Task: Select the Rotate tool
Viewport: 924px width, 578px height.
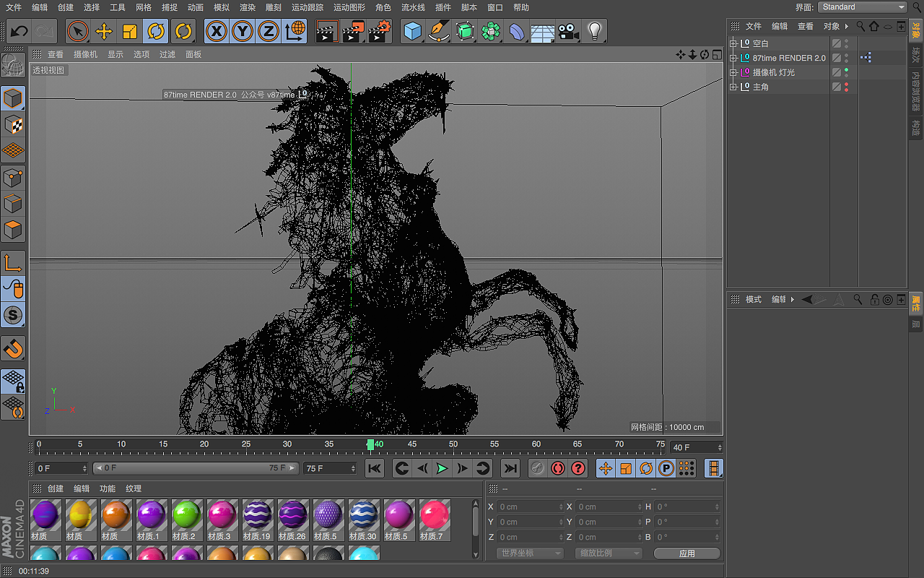Action: 156,32
